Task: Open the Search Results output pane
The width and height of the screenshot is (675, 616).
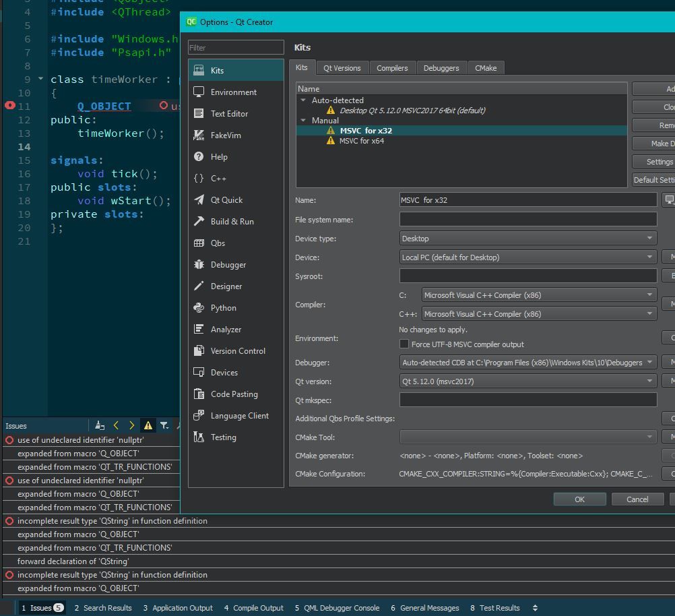Action: click(x=103, y=608)
